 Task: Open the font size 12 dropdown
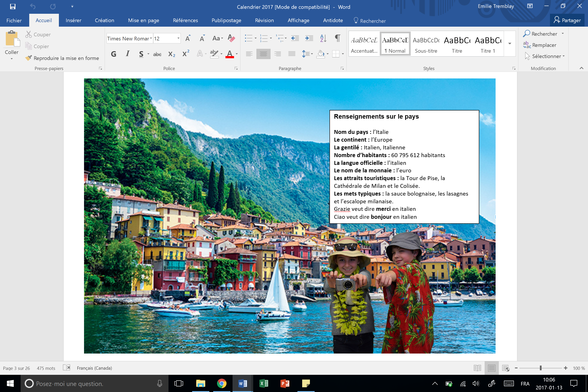click(x=178, y=38)
